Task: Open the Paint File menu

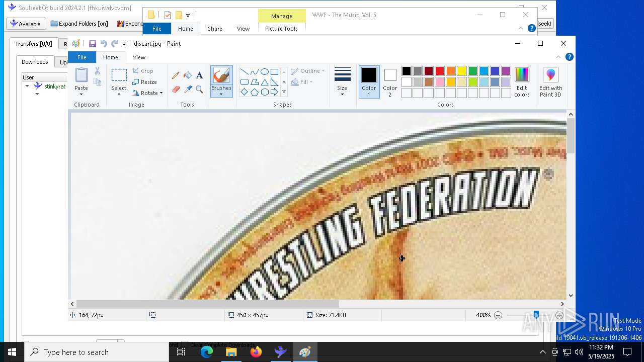Action: pyautogui.click(x=82, y=57)
